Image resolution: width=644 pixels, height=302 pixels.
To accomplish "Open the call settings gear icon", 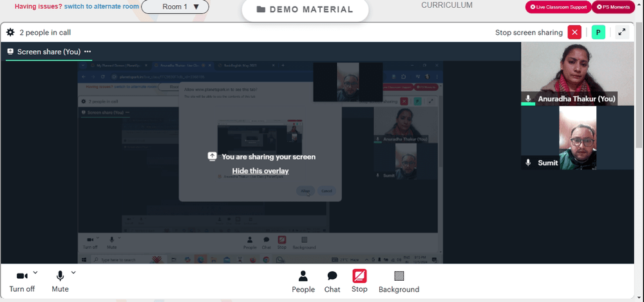I will point(10,32).
